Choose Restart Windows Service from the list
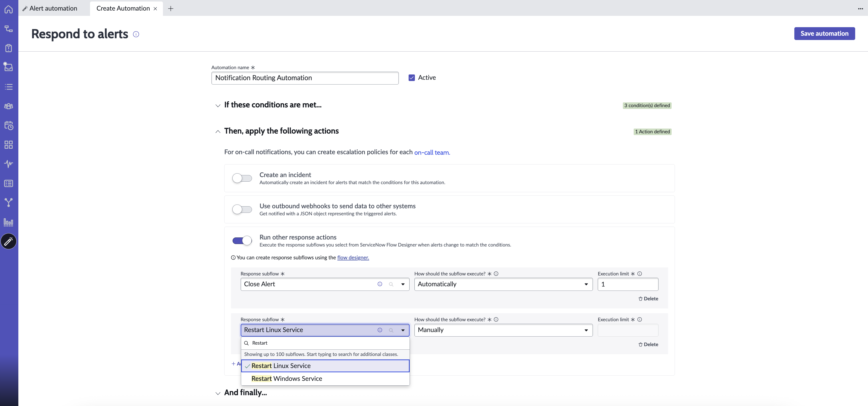The image size is (868, 406). tap(325, 379)
